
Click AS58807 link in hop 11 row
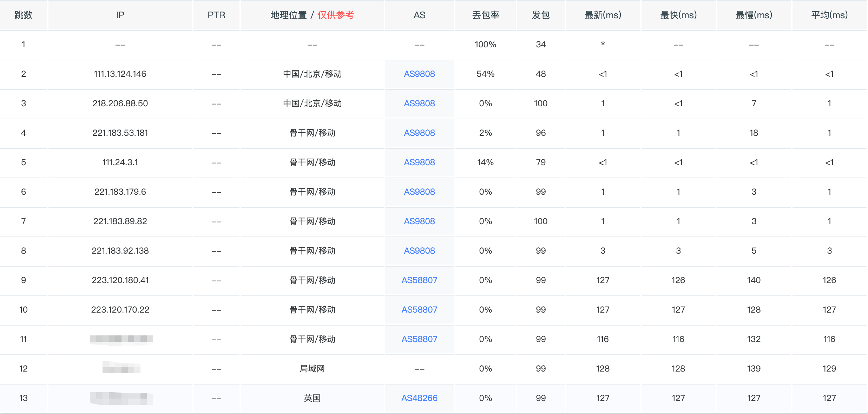click(419, 339)
